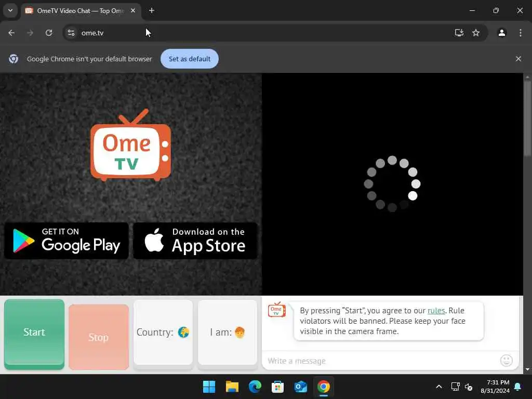Open the Chrome three-dot menu
Screen dimensions: 532x399
tap(520, 33)
